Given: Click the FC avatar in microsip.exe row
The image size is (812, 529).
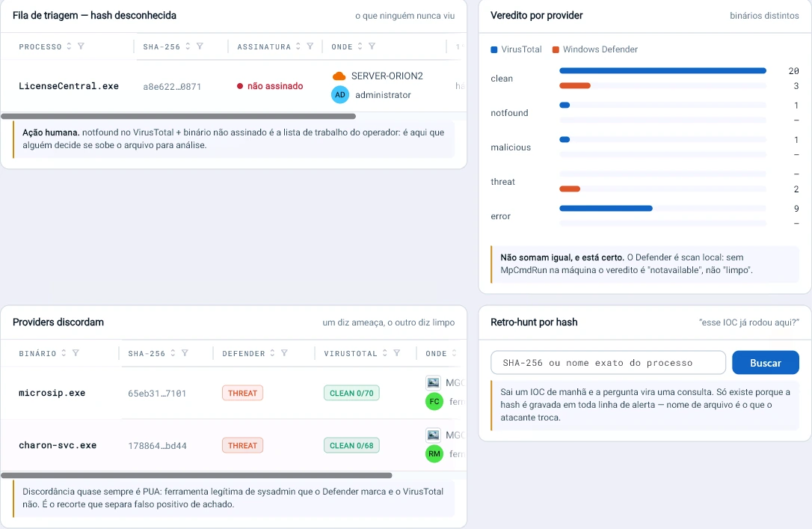Looking at the screenshot, I should coord(434,402).
